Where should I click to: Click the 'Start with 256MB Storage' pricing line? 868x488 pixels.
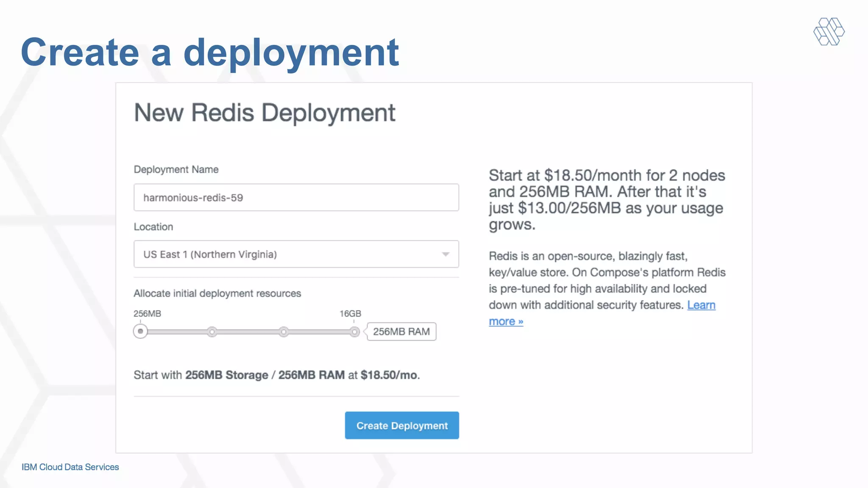point(277,375)
